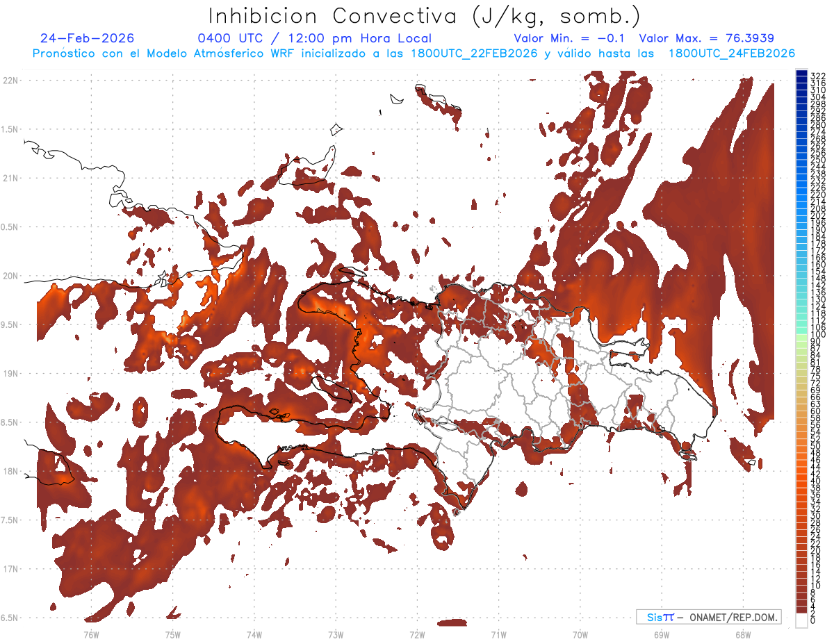Screen dimensions: 834x644
Task: Click the "73W" longitude label
Action: pyautogui.click(x=336, y=634)
